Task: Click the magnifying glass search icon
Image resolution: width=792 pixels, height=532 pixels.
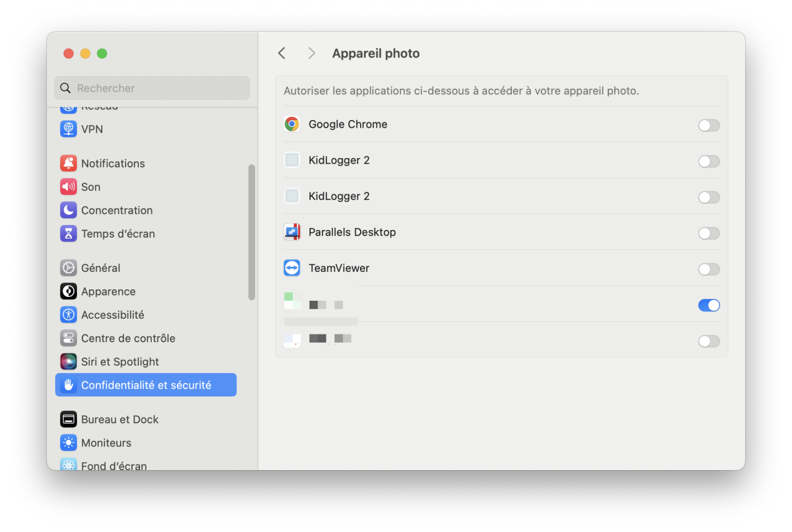Action: click(66, 88)
